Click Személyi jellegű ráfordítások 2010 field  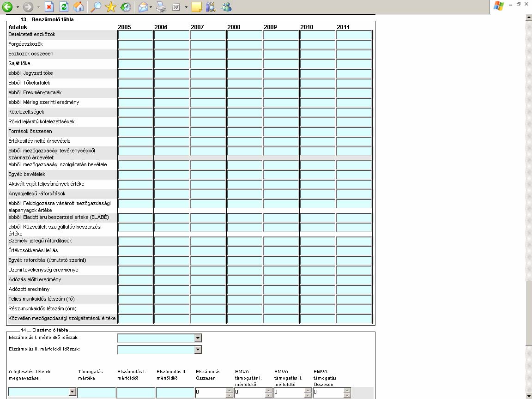coord(318,241)
